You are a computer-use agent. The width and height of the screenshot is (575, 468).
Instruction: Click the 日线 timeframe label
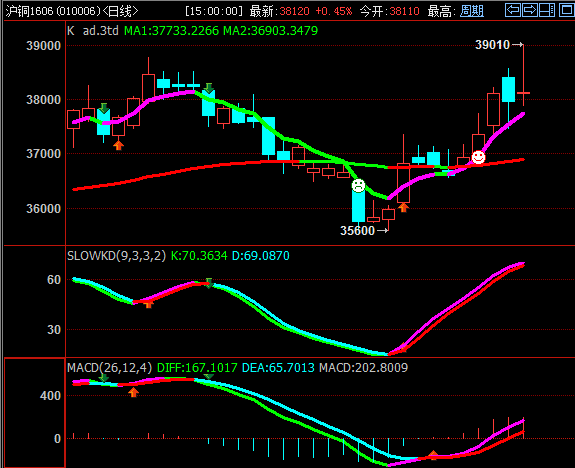(x=120, y=11)
